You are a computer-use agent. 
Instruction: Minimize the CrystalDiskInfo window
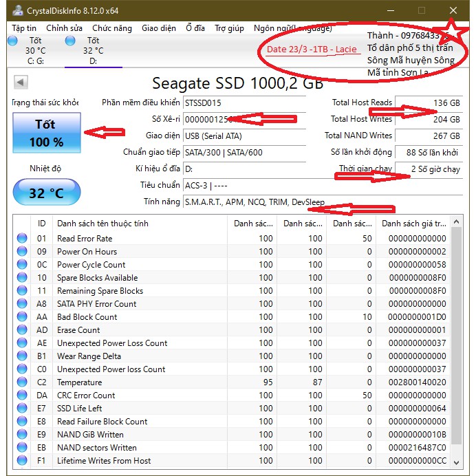(x=391, y=10)
